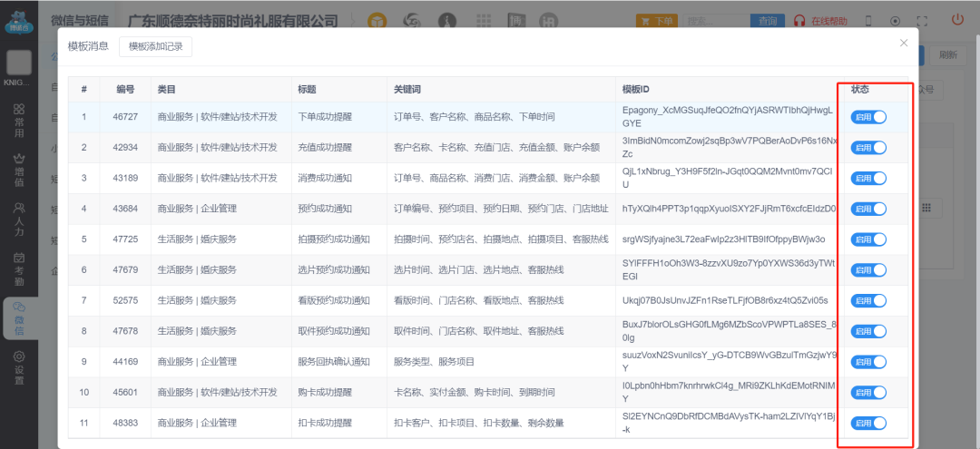Click the red power logout icon

pos(957,19)
